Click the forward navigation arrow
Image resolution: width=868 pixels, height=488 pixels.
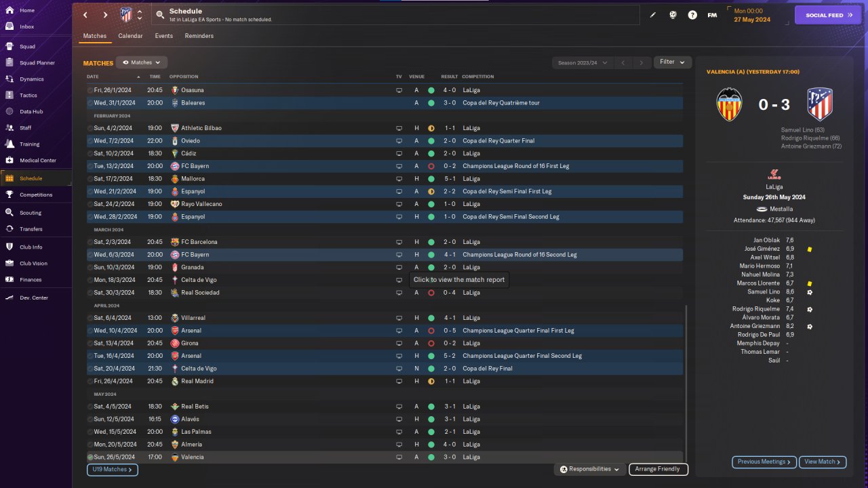(105, 15)
